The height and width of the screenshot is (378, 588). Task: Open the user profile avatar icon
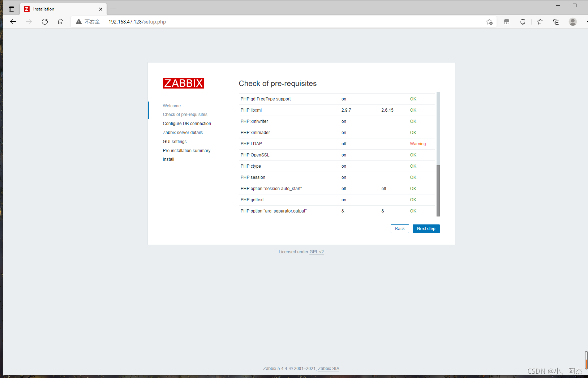(573, 22)
